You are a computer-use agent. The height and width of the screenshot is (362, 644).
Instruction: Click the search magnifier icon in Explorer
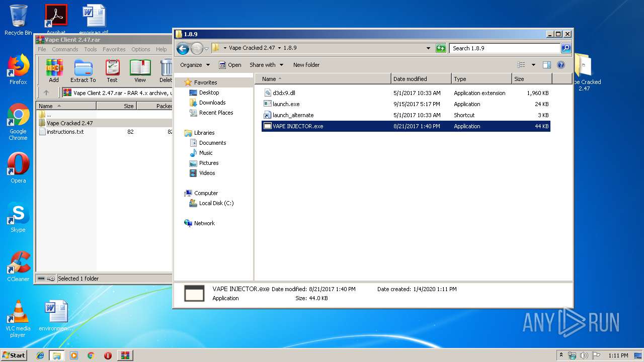coord(566,48)
